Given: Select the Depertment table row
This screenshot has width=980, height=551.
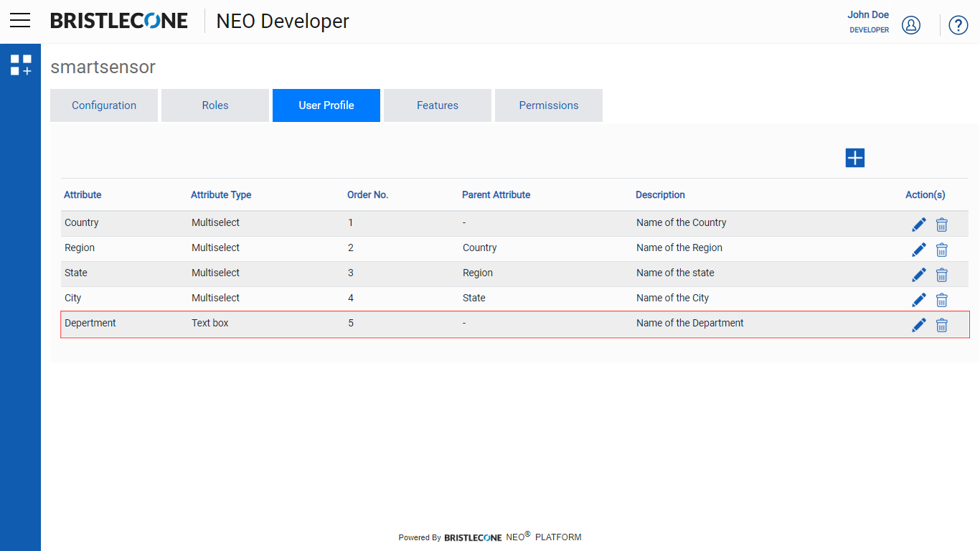Looking at the screenshot, I should (x=515, y=324).
